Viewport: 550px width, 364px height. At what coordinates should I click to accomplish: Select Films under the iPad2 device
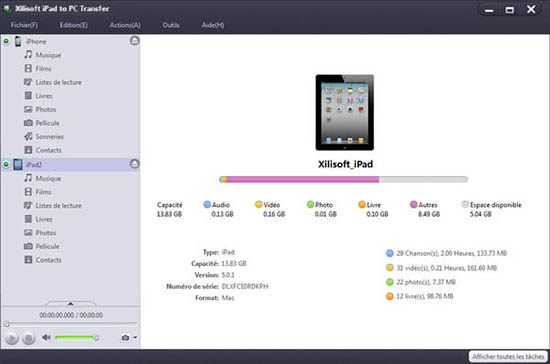(38, 192)
